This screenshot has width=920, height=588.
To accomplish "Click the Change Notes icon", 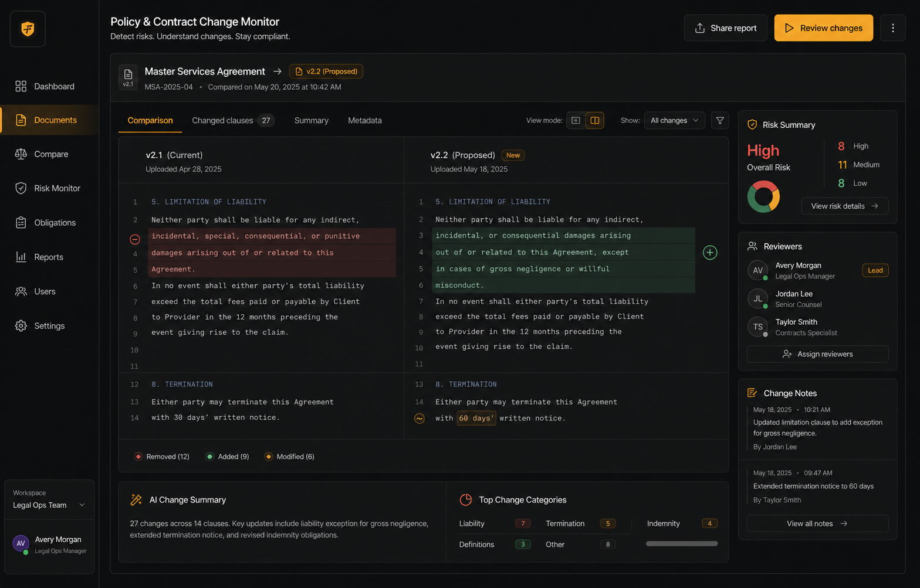I will click(752, 393).
